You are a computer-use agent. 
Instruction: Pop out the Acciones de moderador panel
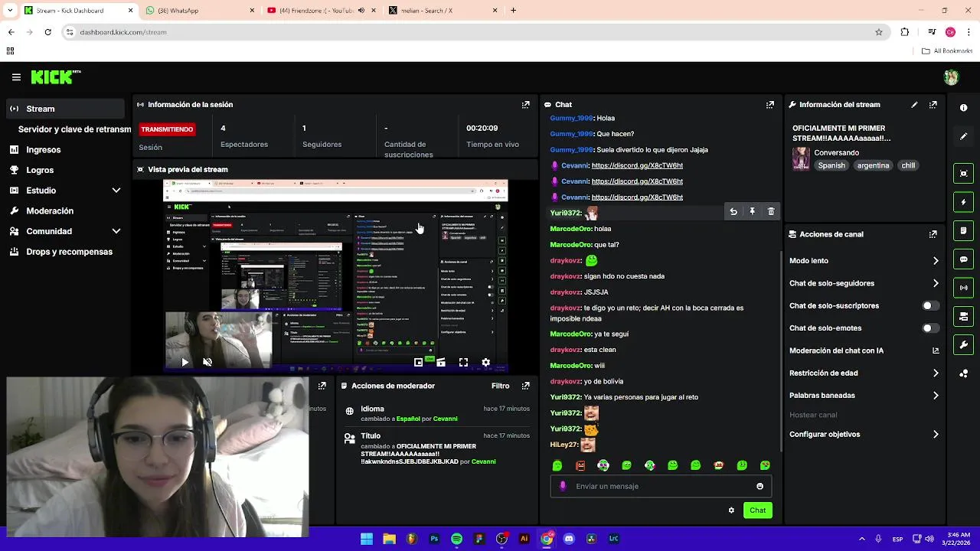pyautogui.click(x=525, y=386)
